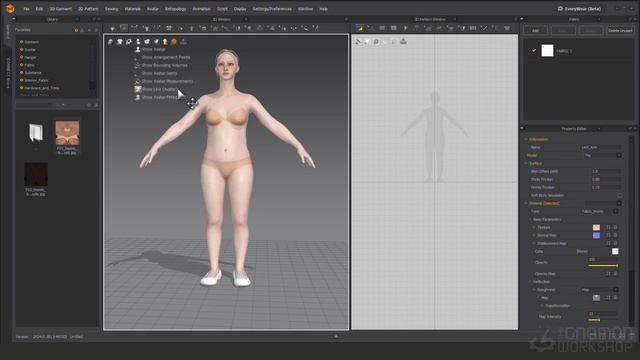Open Fabric folder in Library favorites
The height and width of the screenshot is (360, 640).
pos(29,65)
